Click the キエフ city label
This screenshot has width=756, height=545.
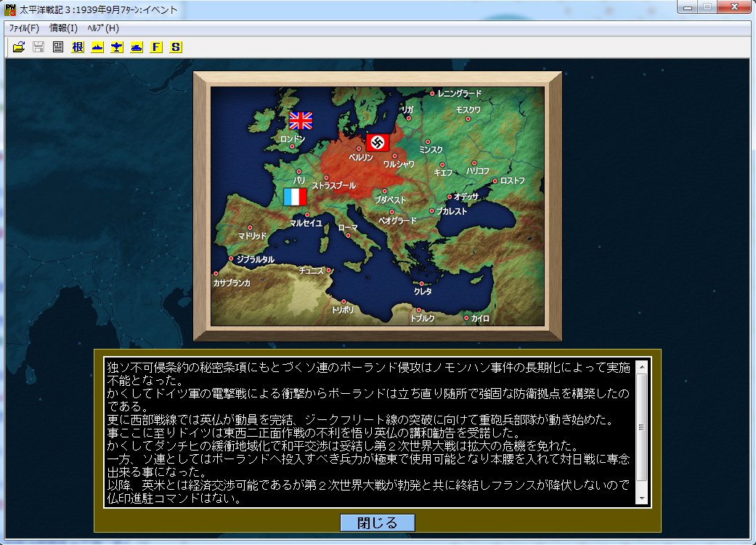coord(443,172)
